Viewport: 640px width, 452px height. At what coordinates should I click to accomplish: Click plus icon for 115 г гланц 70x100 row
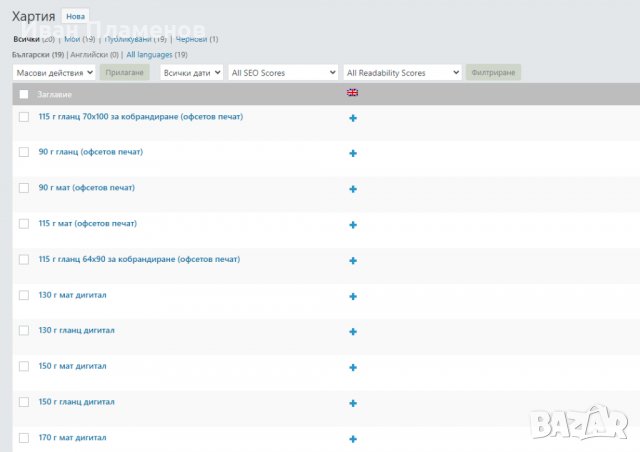pos(353,118)
